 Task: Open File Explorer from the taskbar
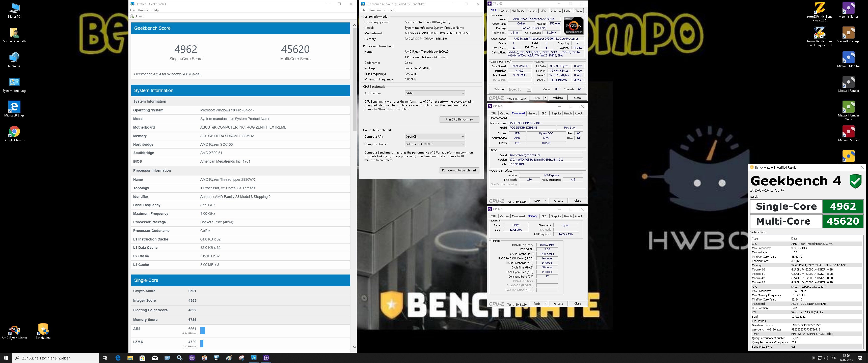[130, 358]
